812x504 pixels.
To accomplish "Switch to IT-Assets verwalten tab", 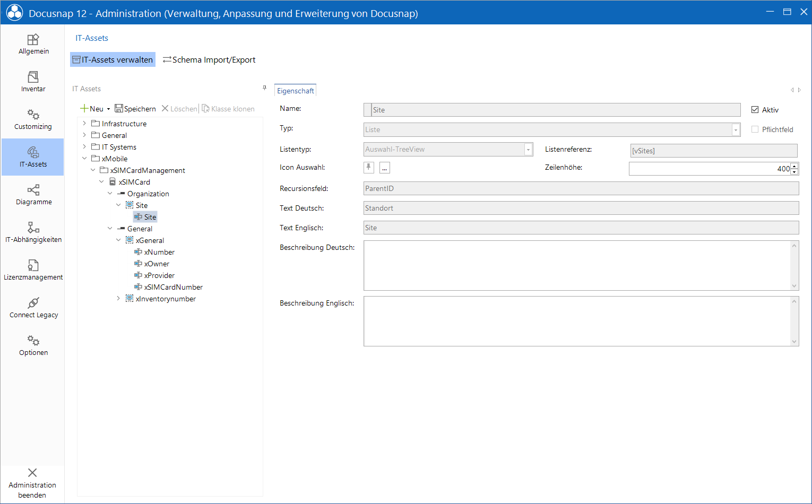I will coord(113,59).
